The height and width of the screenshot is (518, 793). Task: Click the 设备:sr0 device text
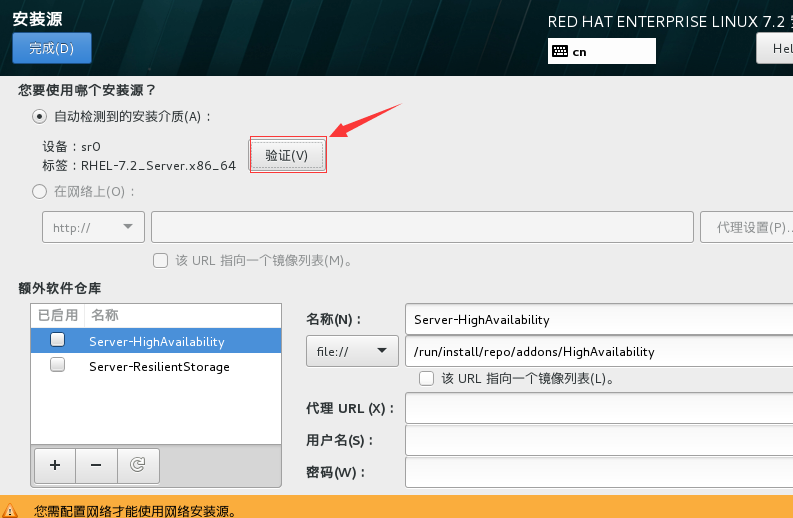(x=71, y=147)
